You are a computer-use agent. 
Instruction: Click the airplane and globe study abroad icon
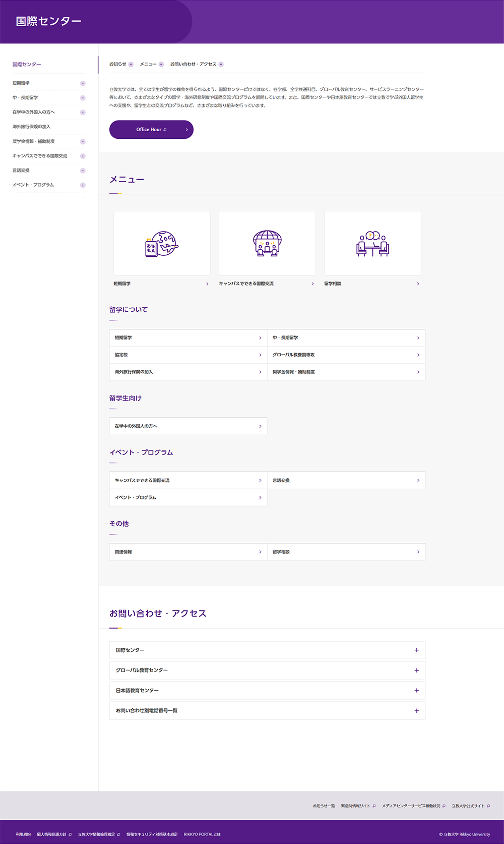click(x=162, y=244)
